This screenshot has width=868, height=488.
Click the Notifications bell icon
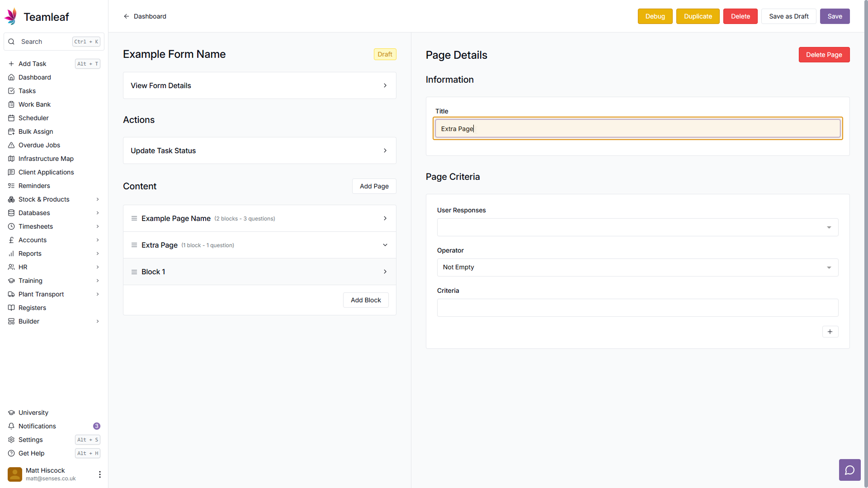click(x=11, y=426)
